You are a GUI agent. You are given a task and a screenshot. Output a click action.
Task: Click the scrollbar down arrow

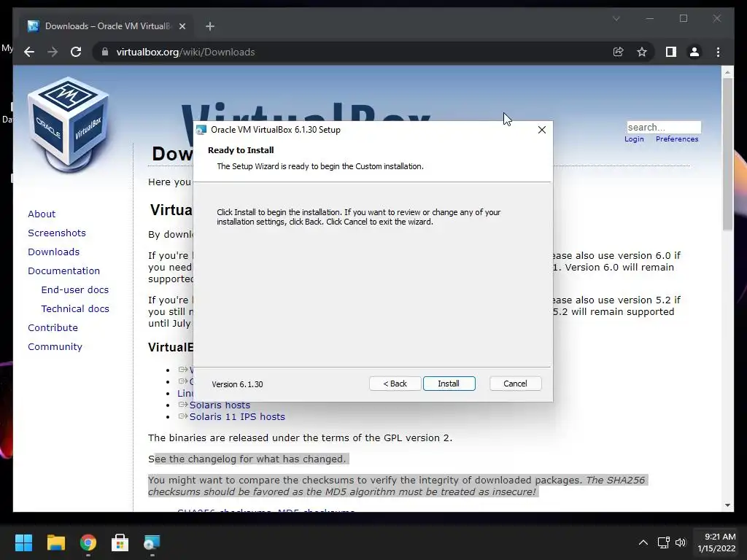[x=727, y=505]
